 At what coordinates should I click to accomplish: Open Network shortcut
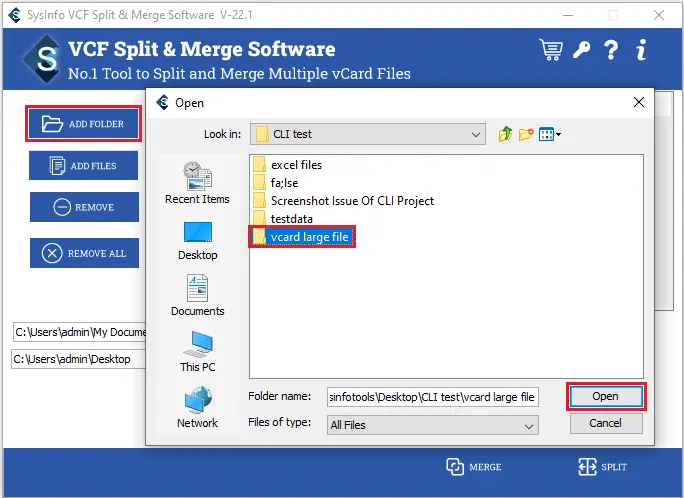click(198, 407)
